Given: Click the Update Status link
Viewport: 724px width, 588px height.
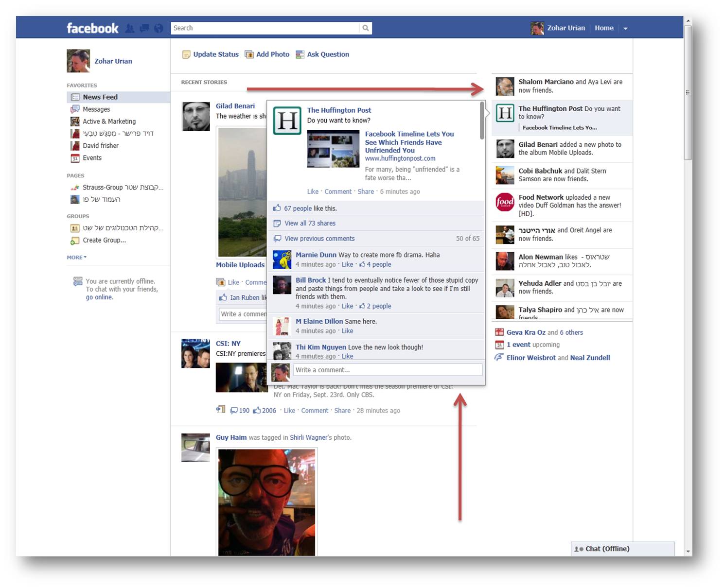Looking at the screenshot, I should pos(216,54).
